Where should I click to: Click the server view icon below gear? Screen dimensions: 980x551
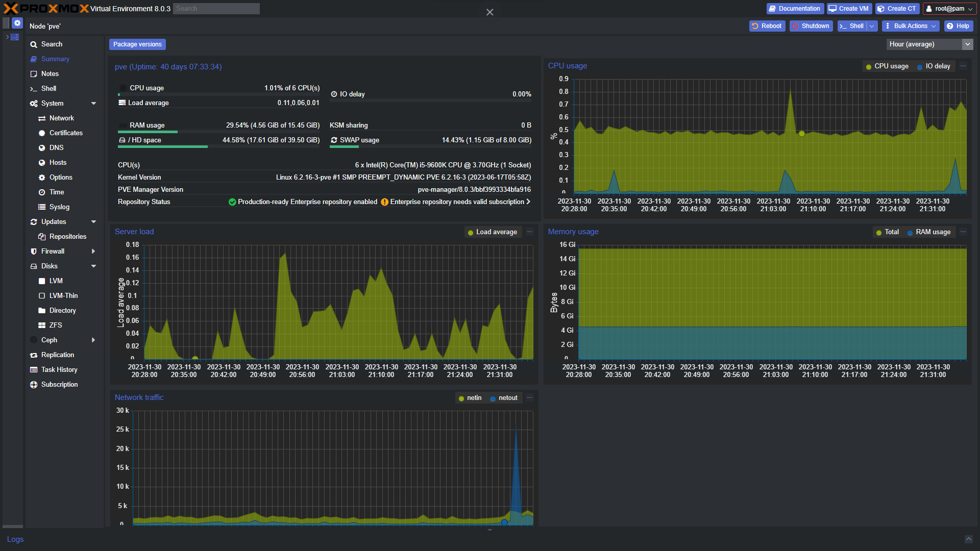pos(14,37)
